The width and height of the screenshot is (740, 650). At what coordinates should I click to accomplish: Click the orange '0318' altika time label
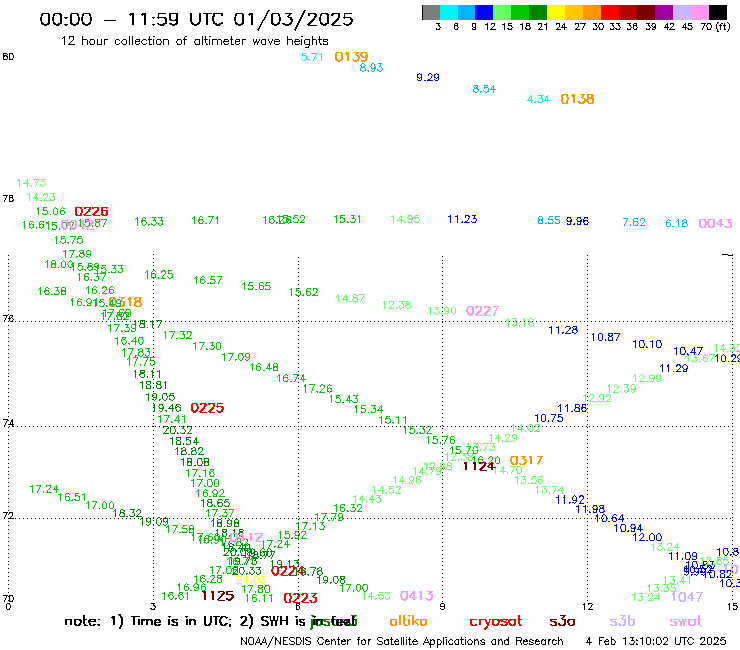click(126, 302)
